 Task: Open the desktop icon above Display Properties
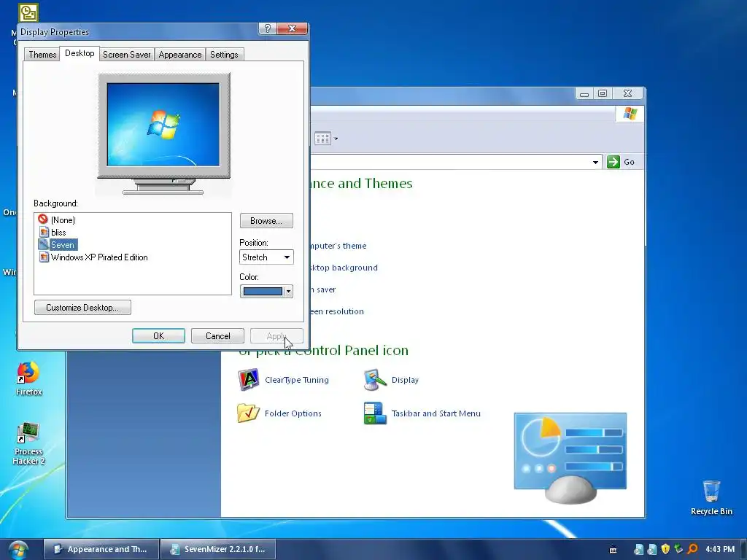28,13
